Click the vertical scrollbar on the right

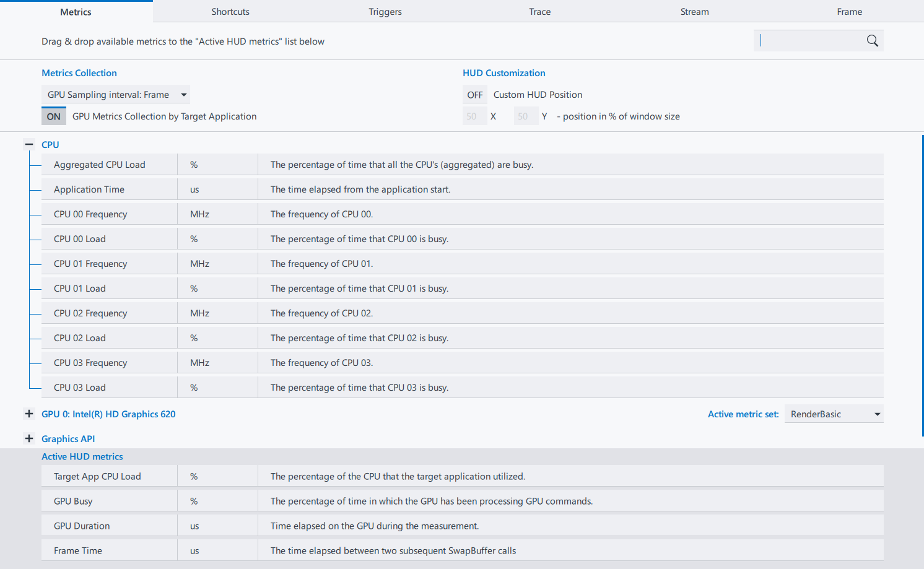coord(922,285)
